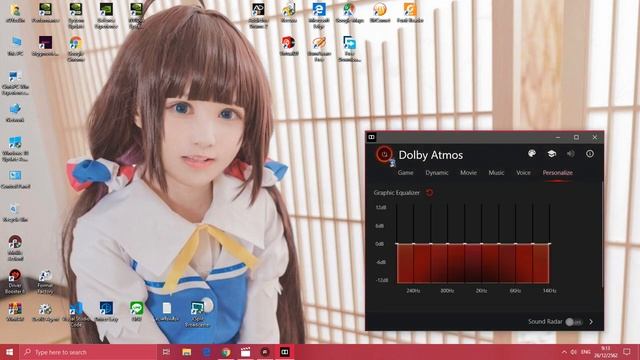Select the GeForce Experience desktop shortcut
Image resolution: width=640 pixels, height=360 pixels.
click(106, 16)
